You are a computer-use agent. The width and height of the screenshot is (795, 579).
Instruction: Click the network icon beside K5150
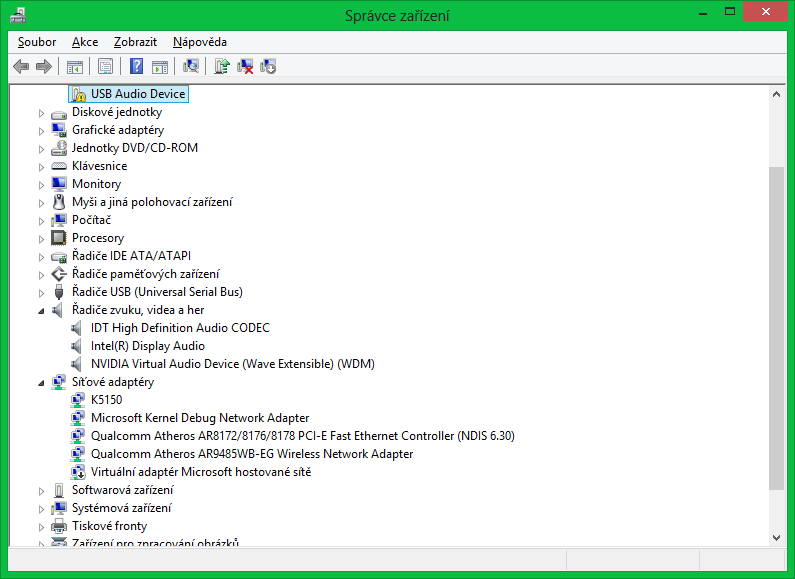pos(78,400)
